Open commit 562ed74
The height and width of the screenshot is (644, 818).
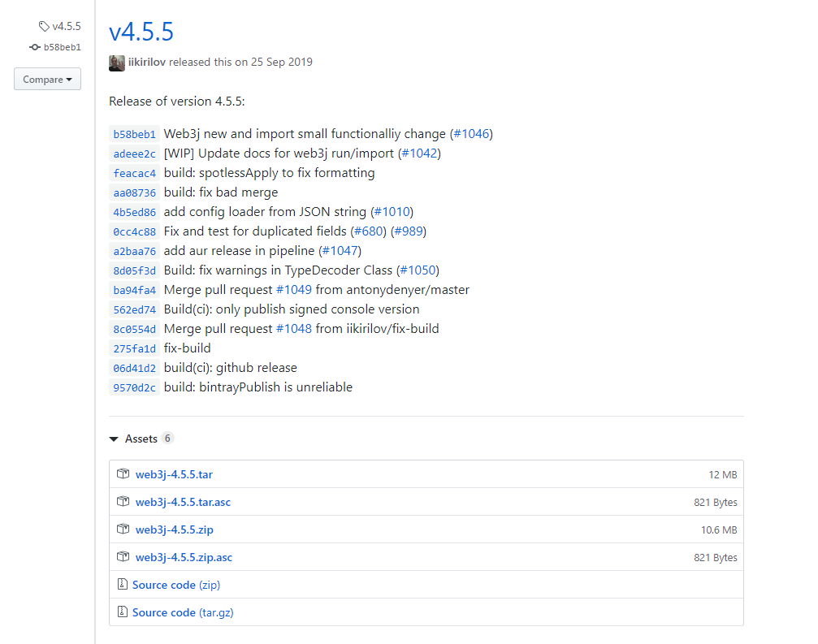click(134, 309)
